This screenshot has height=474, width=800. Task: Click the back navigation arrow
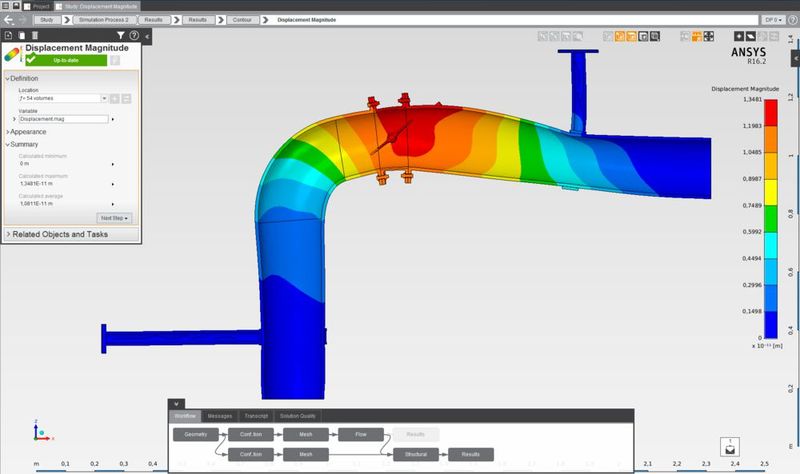click(8, 19)
